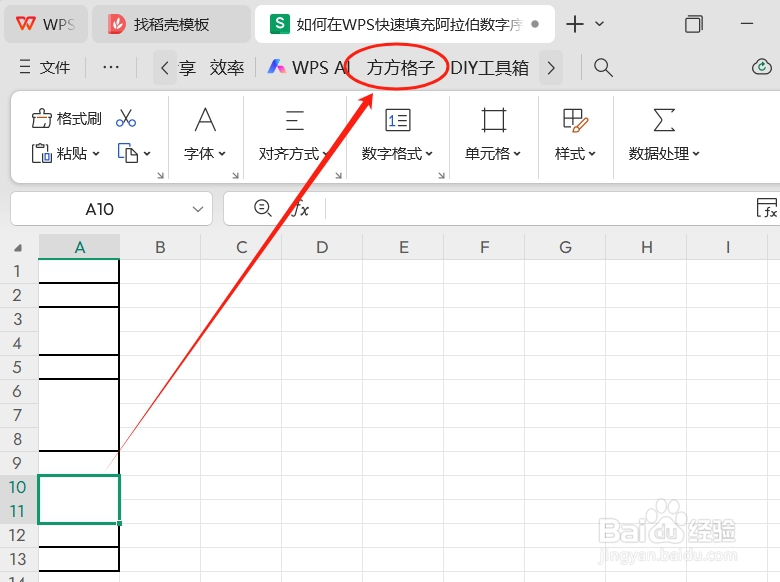This screenshot has height=582, width=780.
Task: Click the WPS home logo tab
Action: 45,24
